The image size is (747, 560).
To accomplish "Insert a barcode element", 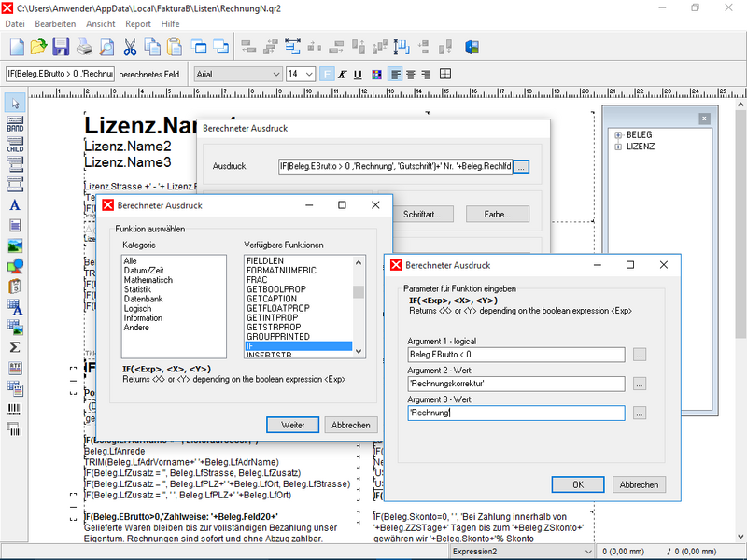I will pos(15,409).
